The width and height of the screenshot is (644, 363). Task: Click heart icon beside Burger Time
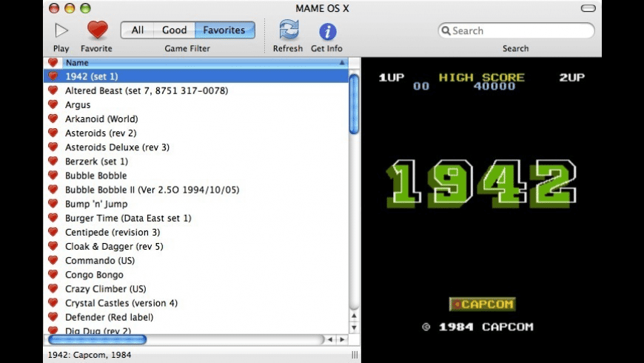(53, 218)
